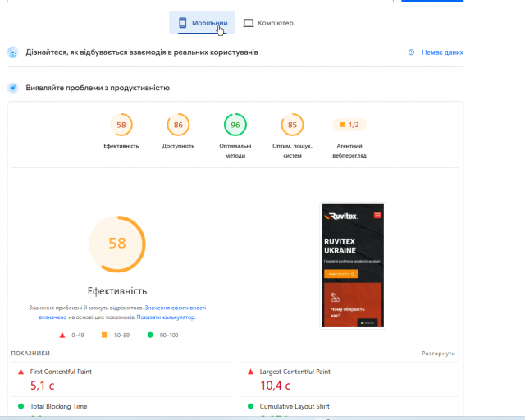
Task: Click the orange 50–89 square legend icon
Action: [104, 335]
